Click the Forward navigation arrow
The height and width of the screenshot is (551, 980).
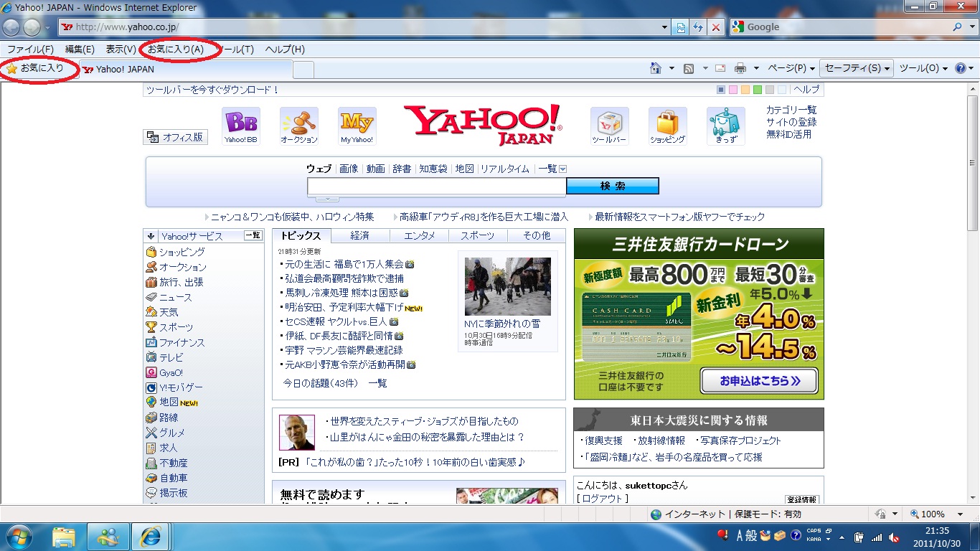[x=32, y=27]
